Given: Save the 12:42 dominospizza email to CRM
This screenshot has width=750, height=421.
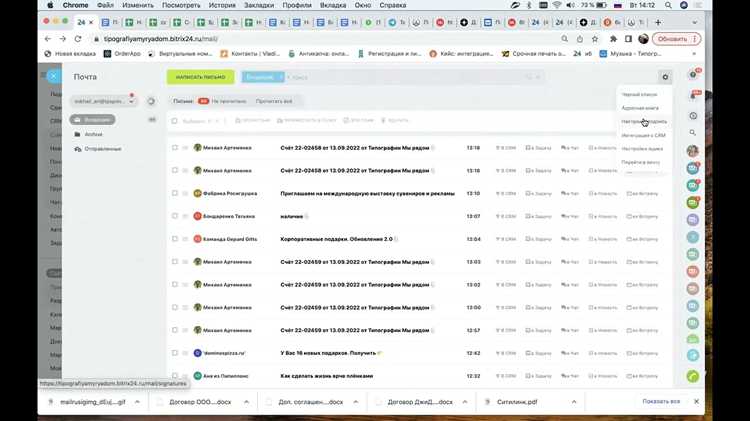Looking at the screenshot, I should click(x=506, y=353).
